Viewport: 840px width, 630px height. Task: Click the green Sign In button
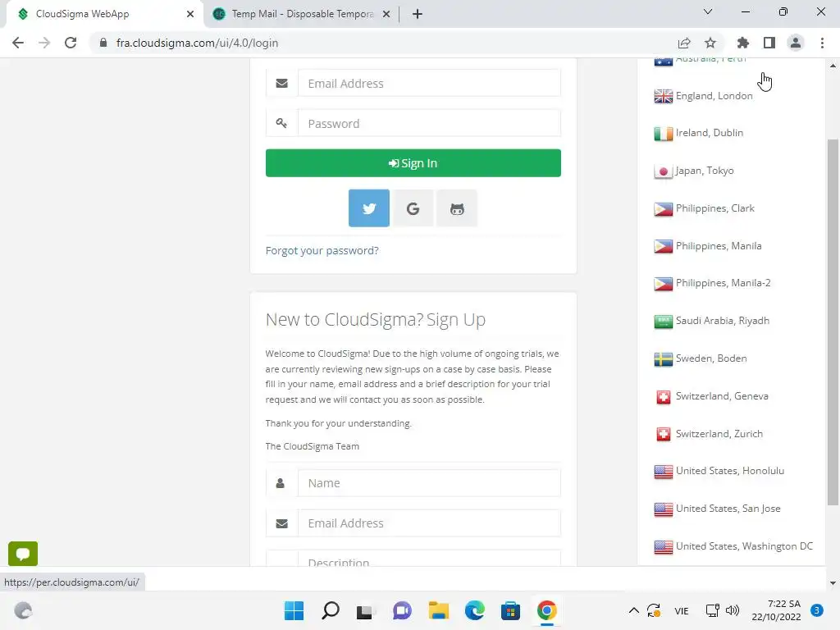click(413, 163)
